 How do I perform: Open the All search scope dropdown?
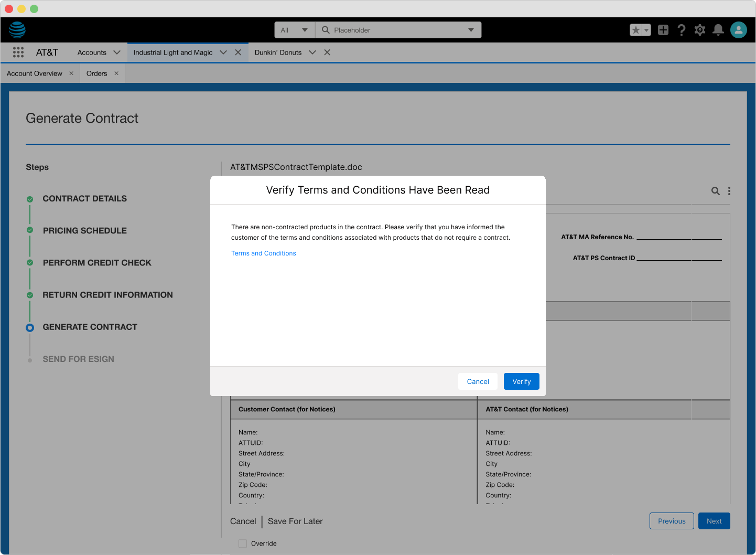295,30
